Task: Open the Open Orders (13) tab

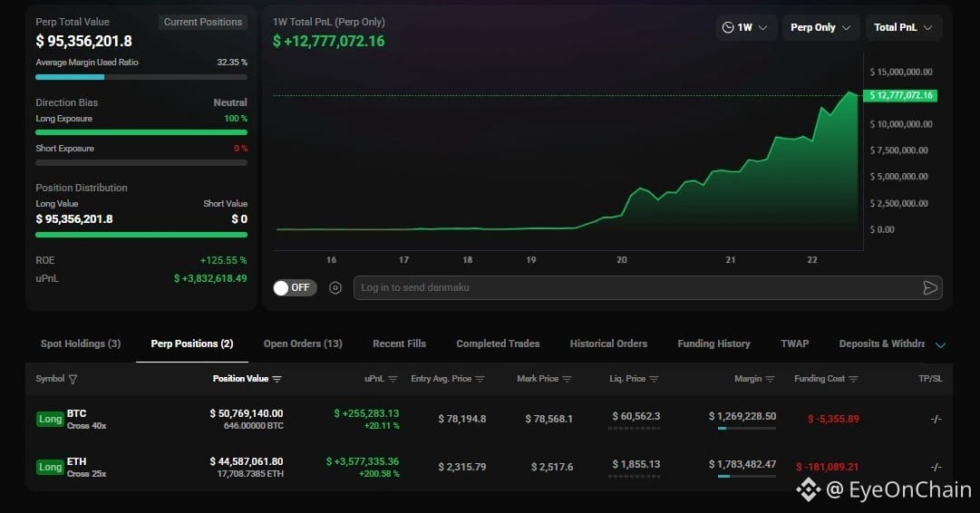Action: click(x=303, y=344)
